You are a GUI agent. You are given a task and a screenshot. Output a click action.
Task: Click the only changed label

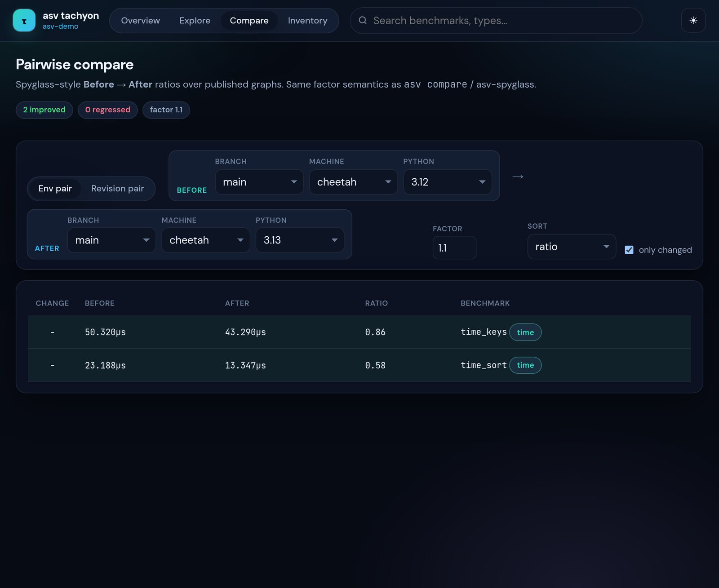tap(665, 250)
